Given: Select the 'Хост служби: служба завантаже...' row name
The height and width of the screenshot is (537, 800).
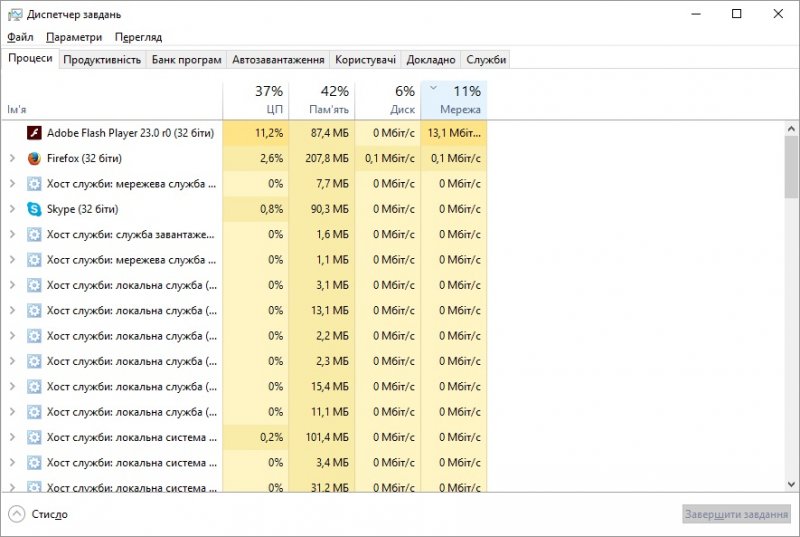Looking at the screenshot, I should click(x=131, y=235).
